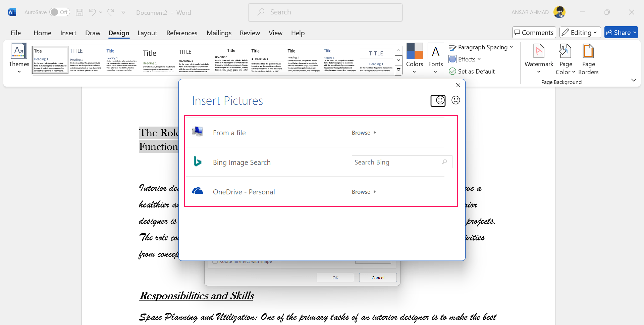
Task: Select the large Title style set thumbnail
Action: (159, 60)
